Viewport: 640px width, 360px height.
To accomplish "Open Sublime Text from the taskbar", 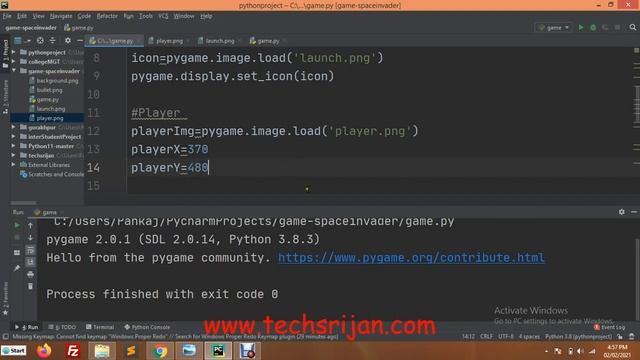I will pos(131,351).
